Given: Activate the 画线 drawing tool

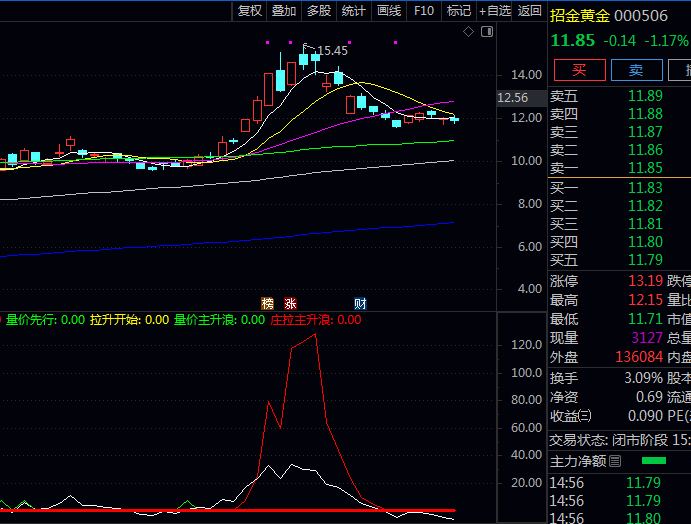Looking at the screenshot, I should (389, 11).
